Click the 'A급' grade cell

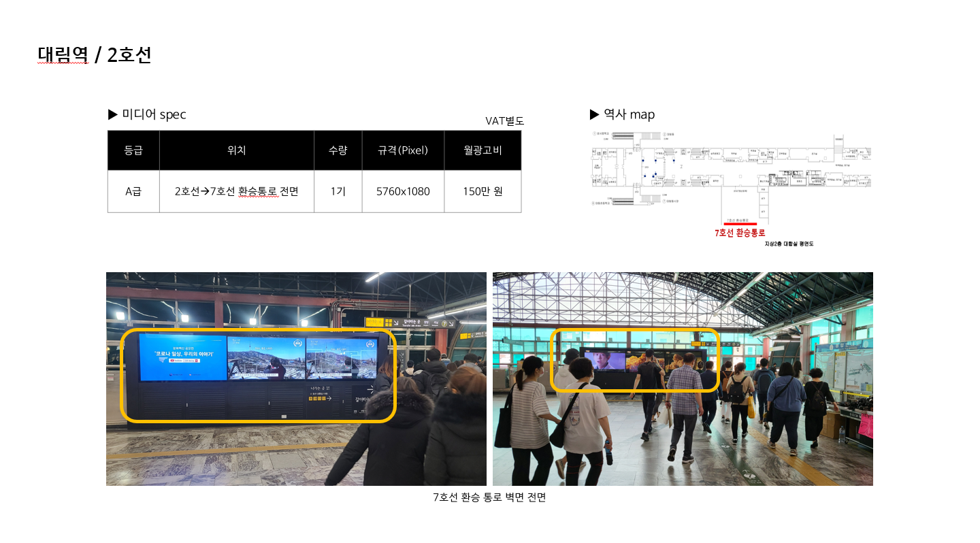(x=133, y=191)
